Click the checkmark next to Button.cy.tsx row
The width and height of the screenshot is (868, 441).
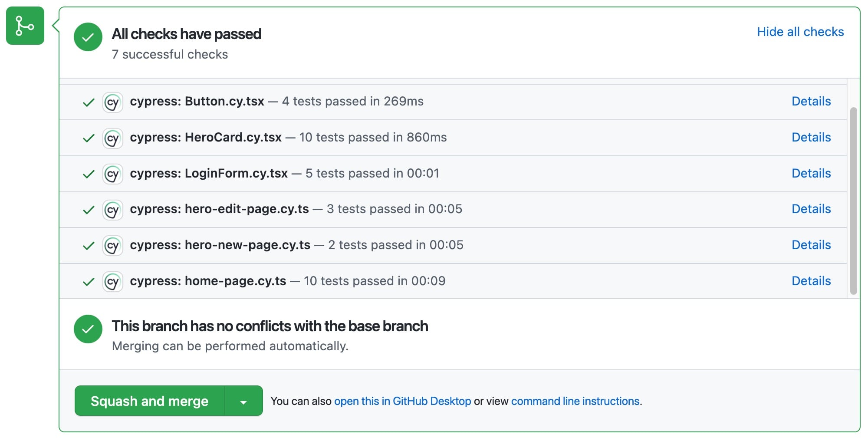[x=88, y=102]
